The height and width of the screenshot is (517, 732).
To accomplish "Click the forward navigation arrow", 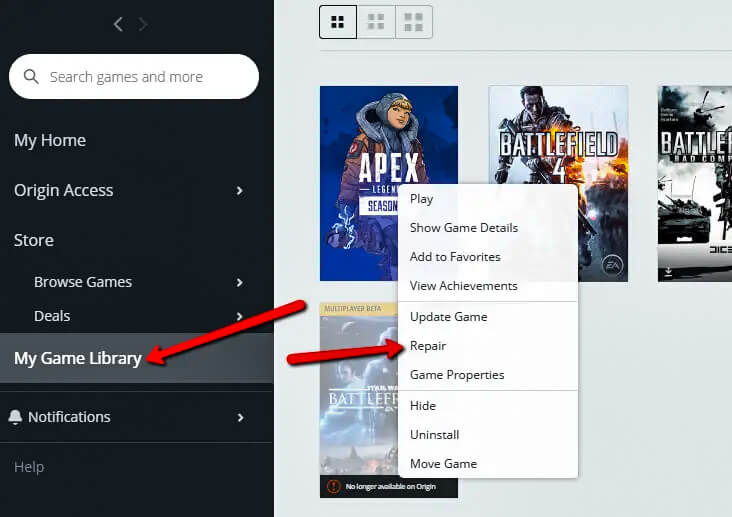I will (143, 24).
